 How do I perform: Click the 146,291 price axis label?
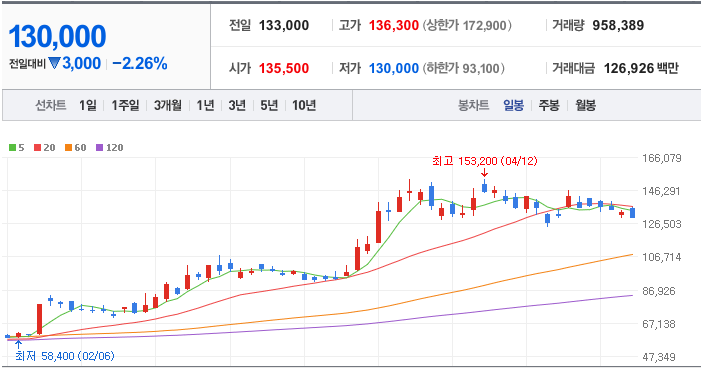click(662, 191)
